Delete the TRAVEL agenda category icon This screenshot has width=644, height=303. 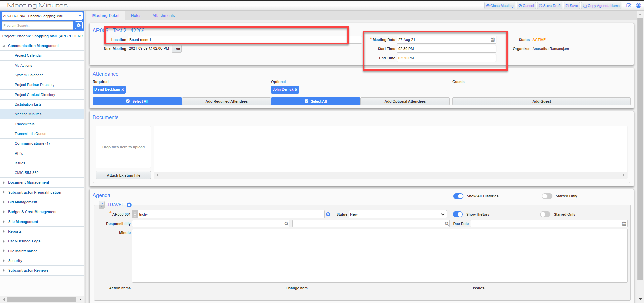click(x=129, y=205)
